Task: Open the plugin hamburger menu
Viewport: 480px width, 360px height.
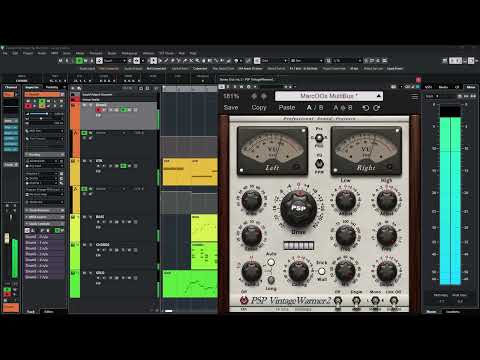Action: tap(414, 97)
